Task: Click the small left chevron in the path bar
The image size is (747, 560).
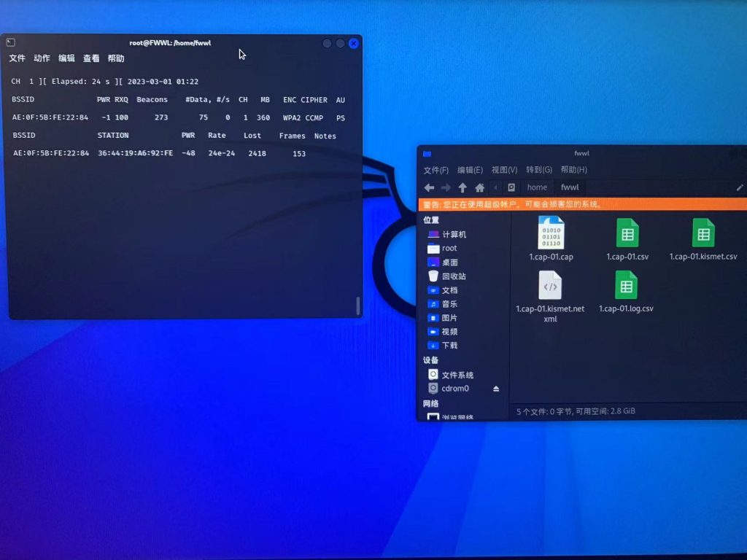Action: click(x=495, y=187)
